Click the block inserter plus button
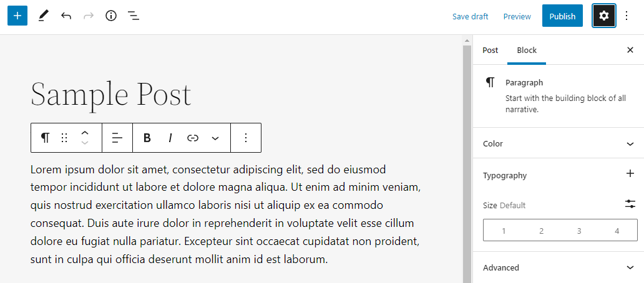This screenshot has width=644, height=283. click(17, 16)
